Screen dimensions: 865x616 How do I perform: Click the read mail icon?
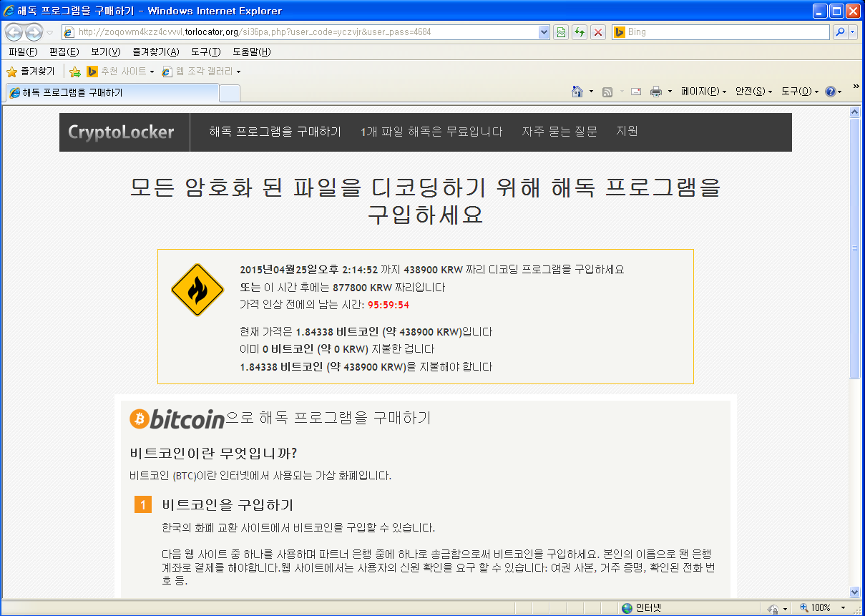click(x=635, y=92)
